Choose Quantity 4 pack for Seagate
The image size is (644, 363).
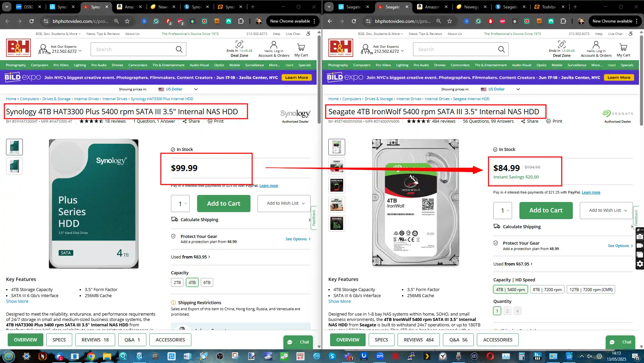[517, 311]
